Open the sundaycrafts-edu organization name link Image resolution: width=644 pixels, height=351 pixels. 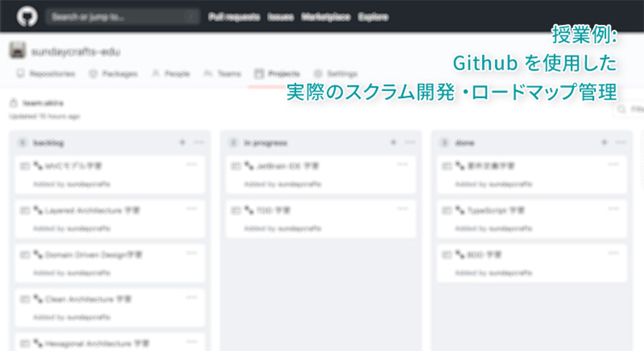point(76,52)
